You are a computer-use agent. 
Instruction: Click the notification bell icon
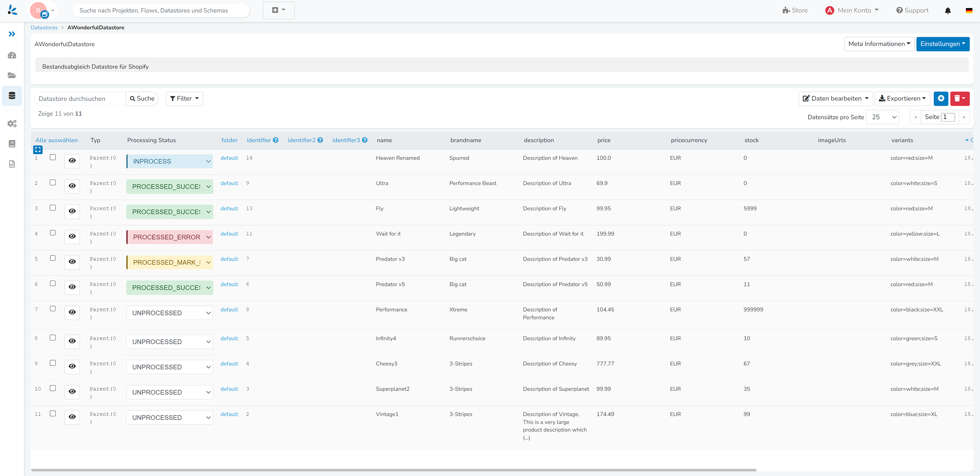(947, 11)
